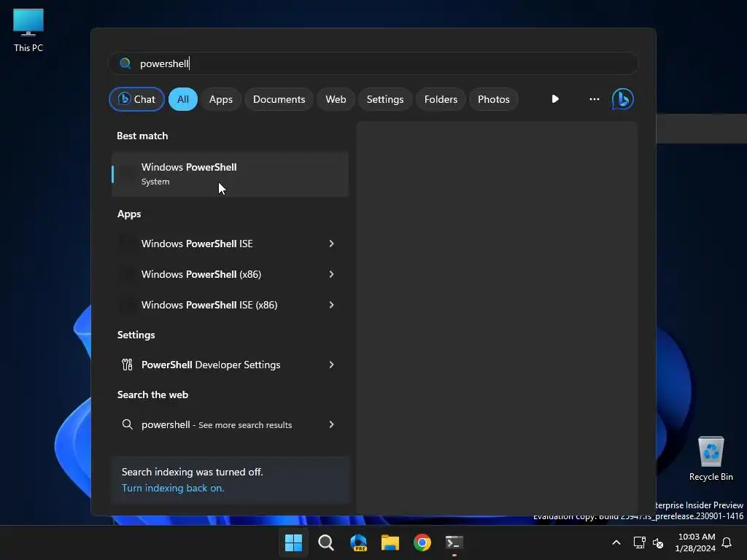Open powershell web search result

pyautogui.click(x=230, y=424)
